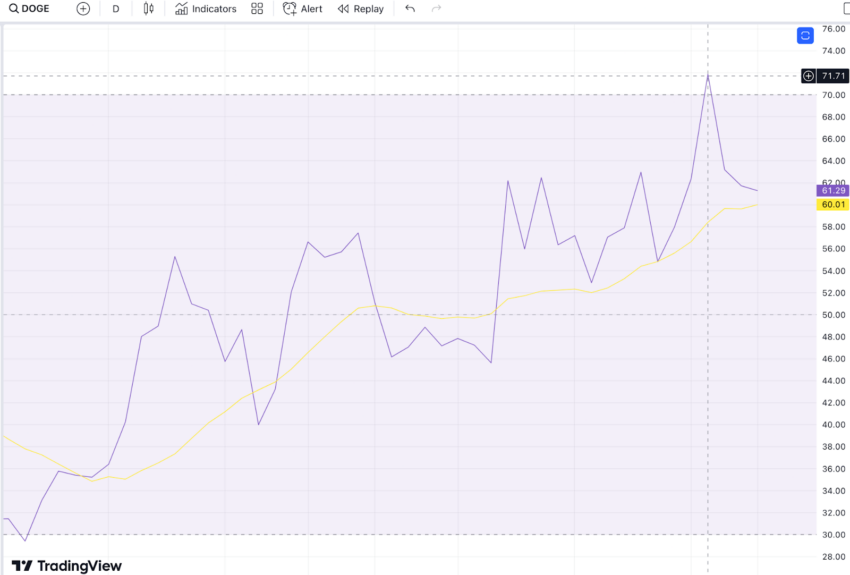Click the Replay rewind icon

[343, 9]
